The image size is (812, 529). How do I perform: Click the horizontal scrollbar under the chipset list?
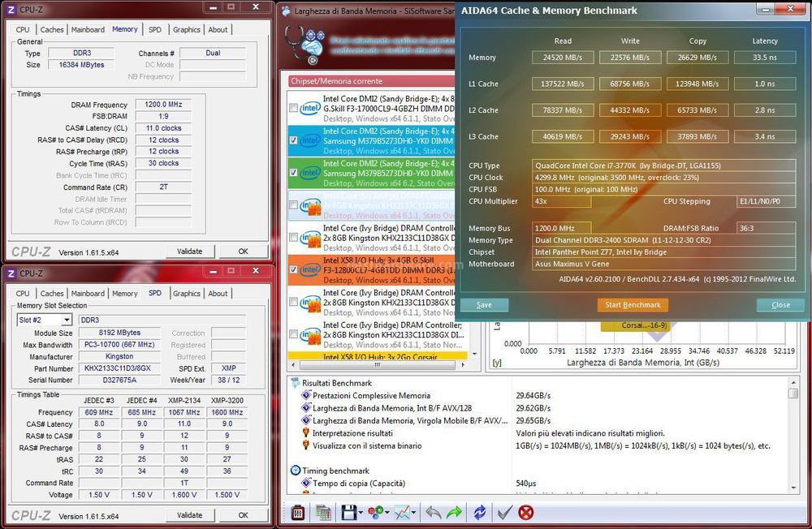[x=378, y=365]
